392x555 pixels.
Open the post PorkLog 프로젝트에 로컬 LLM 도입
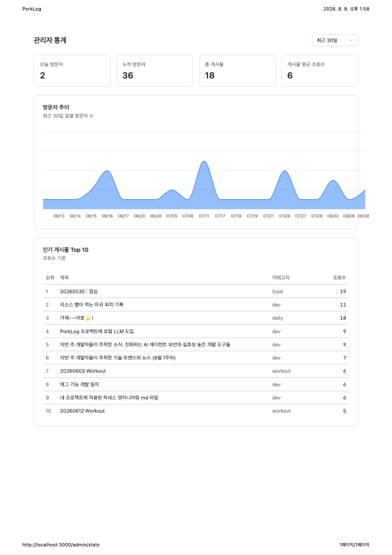point(97,332)
